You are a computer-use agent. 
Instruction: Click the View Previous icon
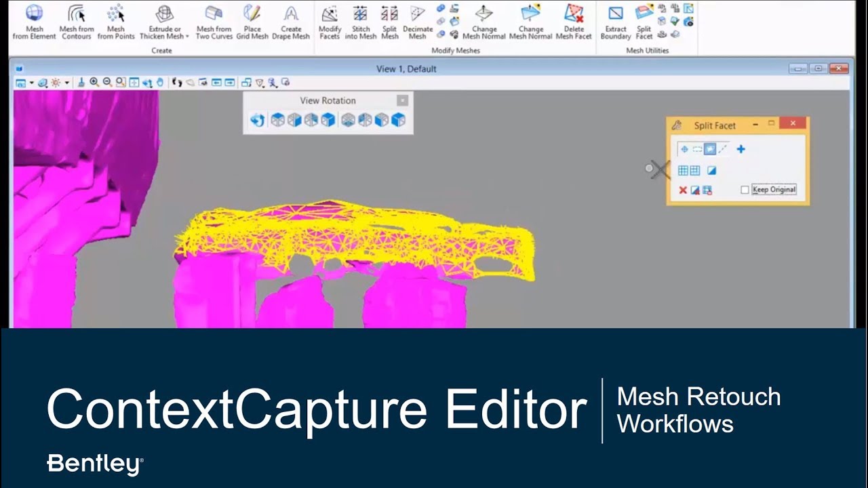tap(217, 83)
